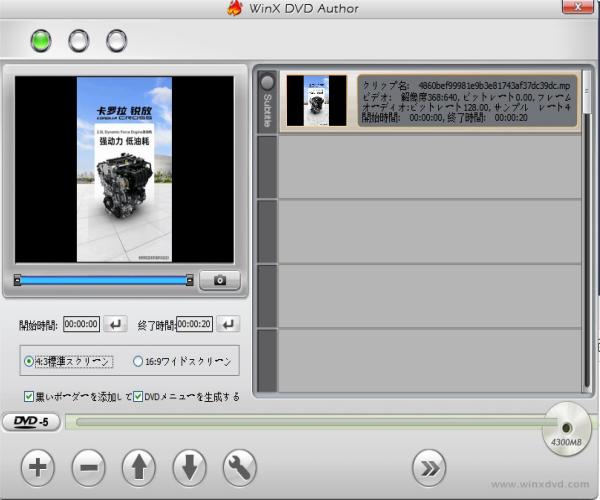Click the start time input field
The height and width of the screenshot is (500, 600).
(82, 324)
